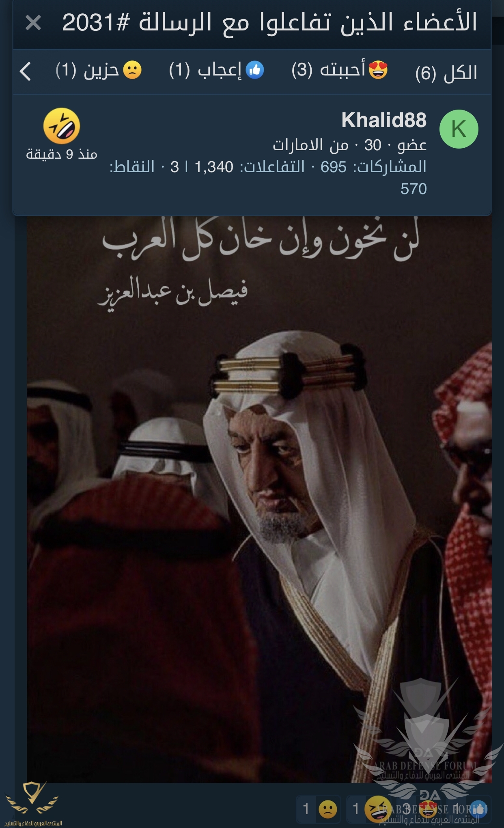The image size is (504, 828).
Task: Click the heart-eyes emoji in tab bar
Action: click(378, 70)
